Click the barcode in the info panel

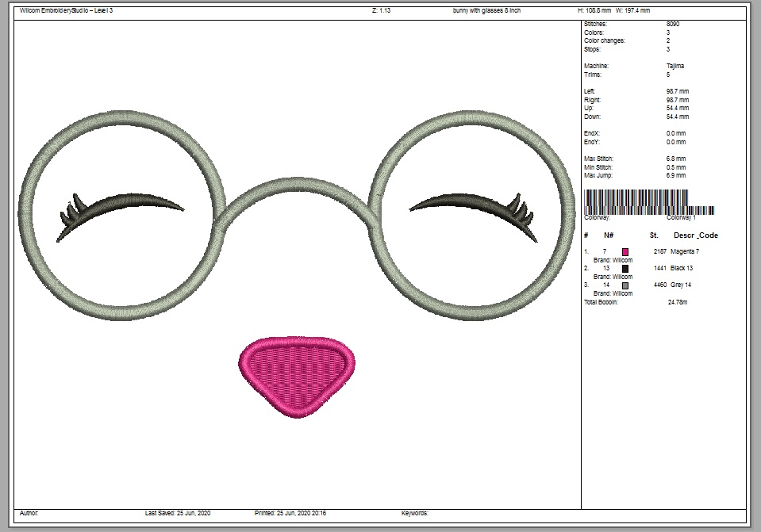[x=649, y=201]
